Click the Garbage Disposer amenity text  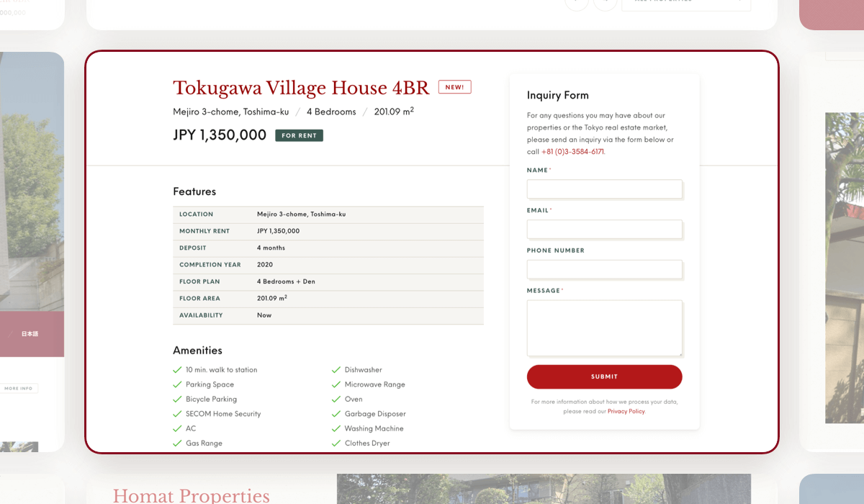(375, 414)
